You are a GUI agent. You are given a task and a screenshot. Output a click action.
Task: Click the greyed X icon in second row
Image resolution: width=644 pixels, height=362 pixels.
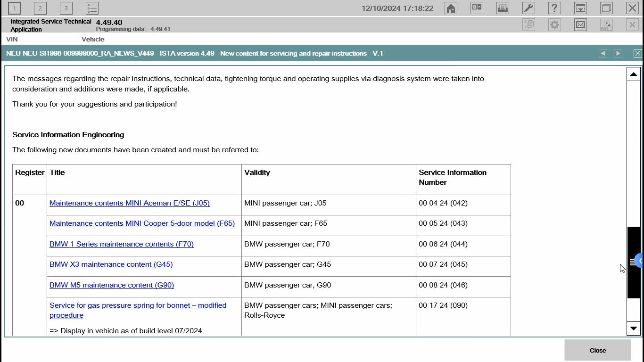tap(632, 25)
